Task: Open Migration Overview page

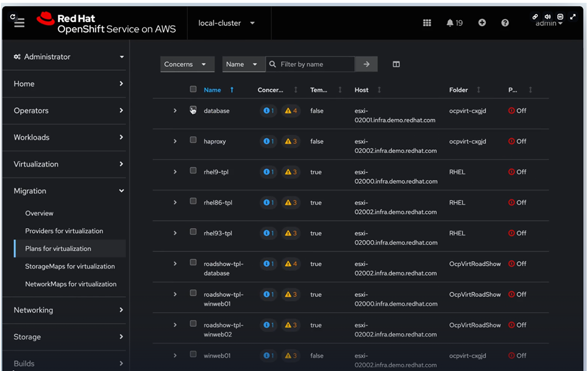Action: coord(39,214)
